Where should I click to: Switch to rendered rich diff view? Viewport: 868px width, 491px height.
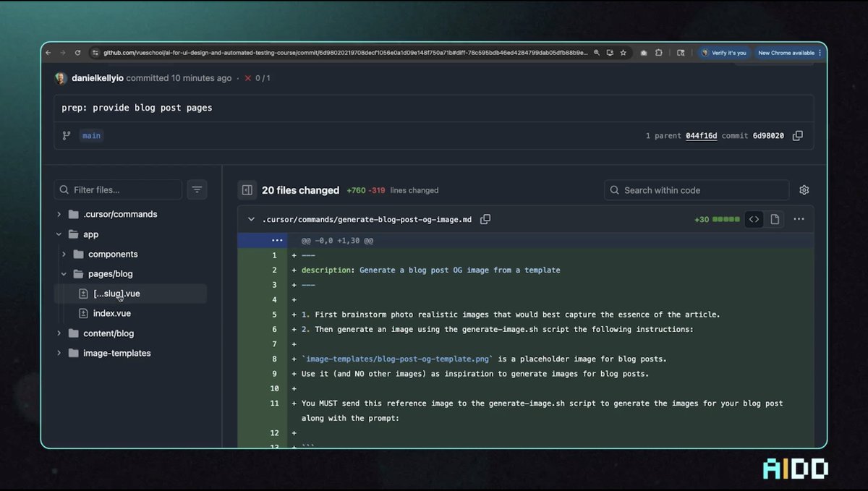(775, 219)
